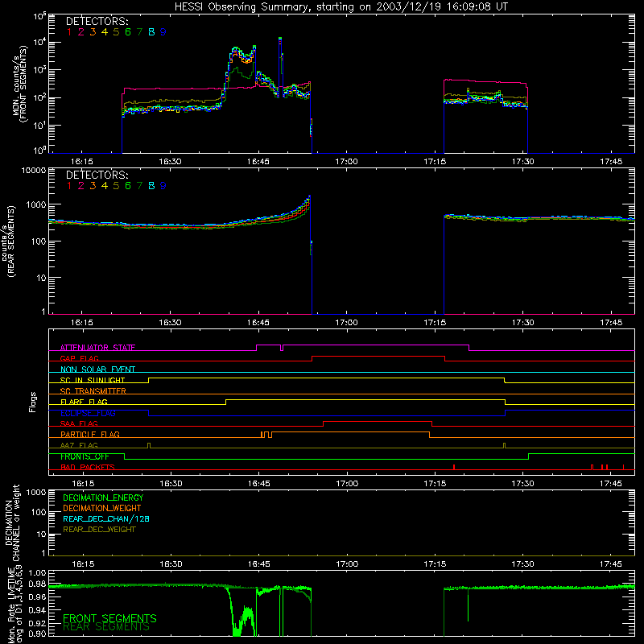Select the PARTICLE_FLAG label
Image resolution: width=644 pixels, height=644 pixels.
click(x=90, y=435)
